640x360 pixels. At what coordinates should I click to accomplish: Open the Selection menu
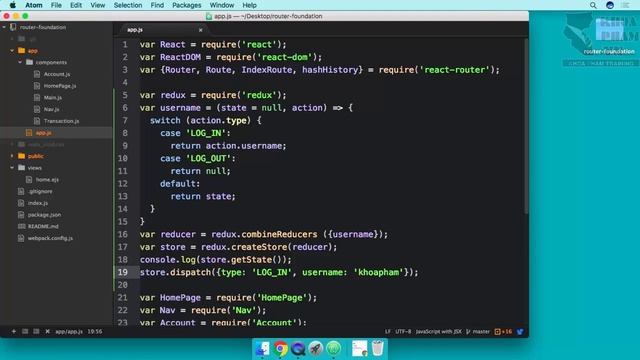(128, 5)
